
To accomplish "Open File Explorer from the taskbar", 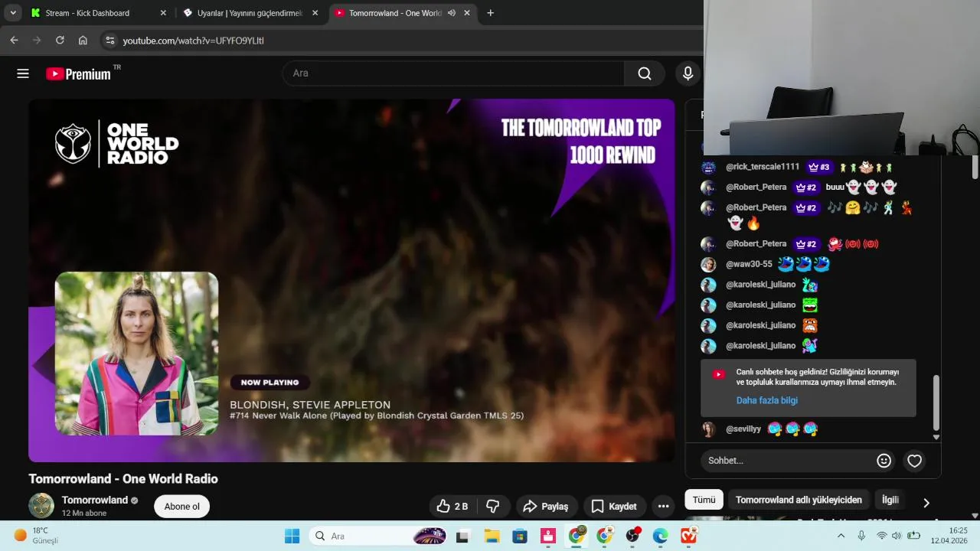I will (492, 536).
